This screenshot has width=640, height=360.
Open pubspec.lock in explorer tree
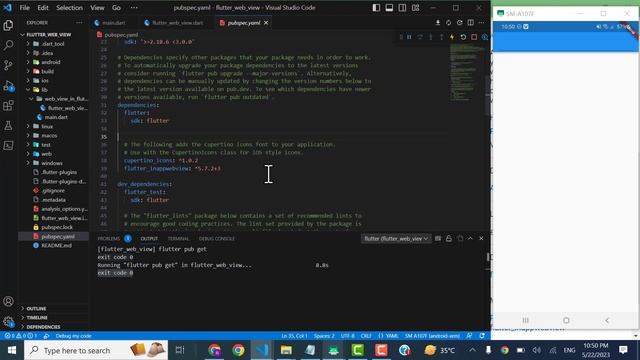click(x=57, y=227)
